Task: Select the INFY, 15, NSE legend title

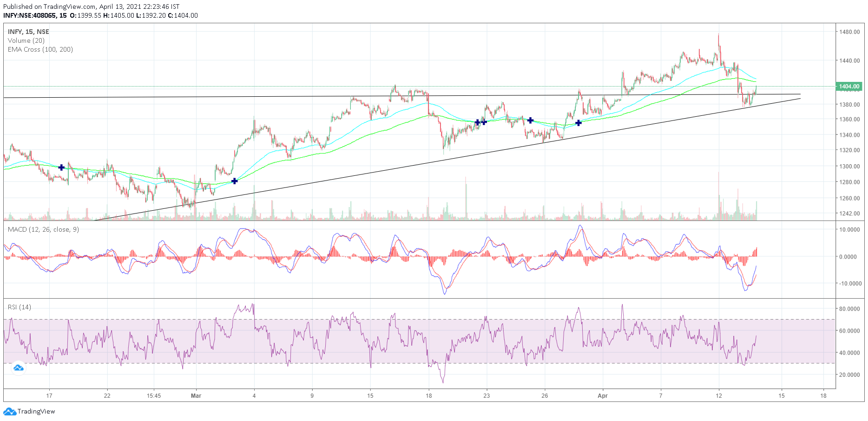Action: tap(28, 32)
